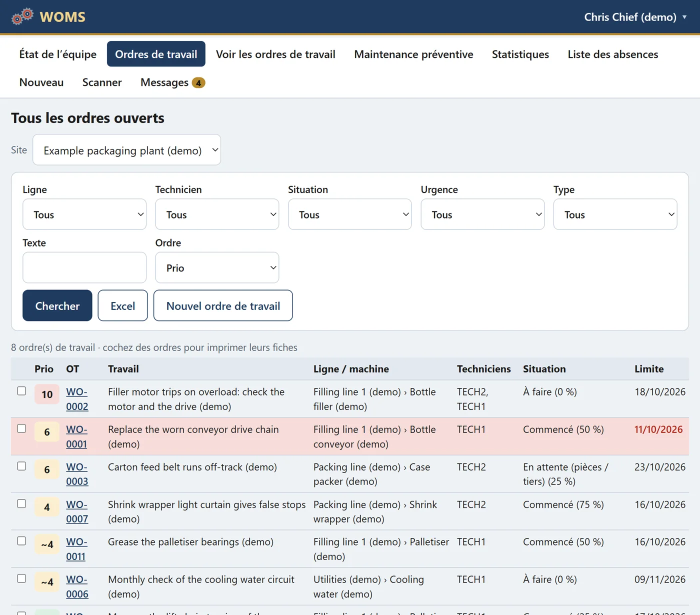Click the Chercher button
Image resolution: width=700 pixels, height=615 pixels.
click(x=57, y=305)
